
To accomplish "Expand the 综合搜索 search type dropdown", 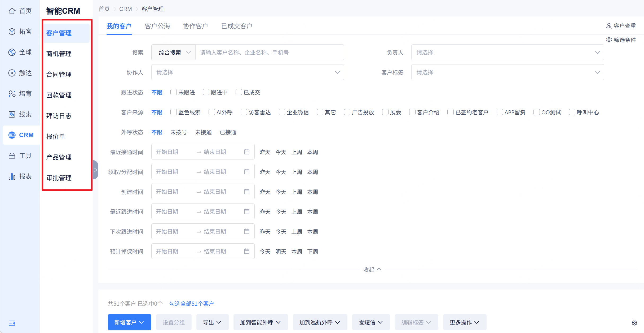I will pos(173,52).
